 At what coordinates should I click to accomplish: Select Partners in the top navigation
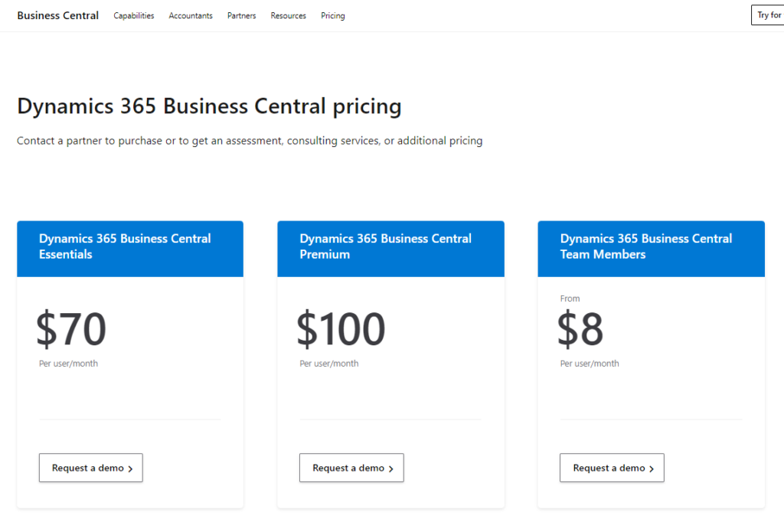(x=241, y=15)
